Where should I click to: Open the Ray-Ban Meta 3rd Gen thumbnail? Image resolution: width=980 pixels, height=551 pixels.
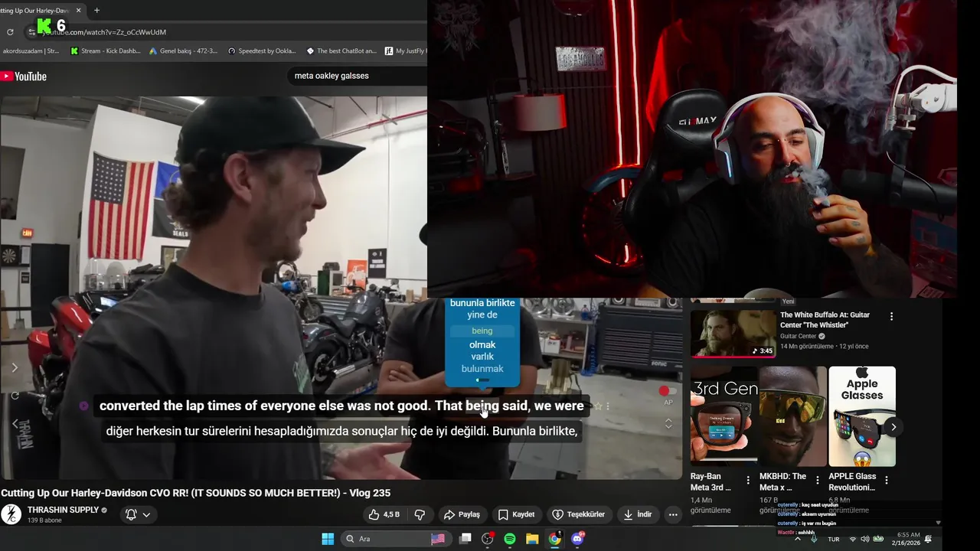[x=724, y=416]
